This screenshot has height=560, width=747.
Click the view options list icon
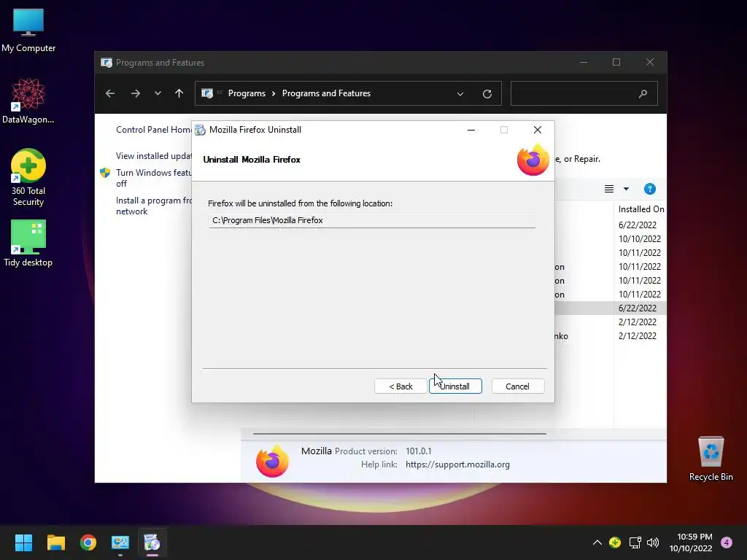click(x=609, y=189)
